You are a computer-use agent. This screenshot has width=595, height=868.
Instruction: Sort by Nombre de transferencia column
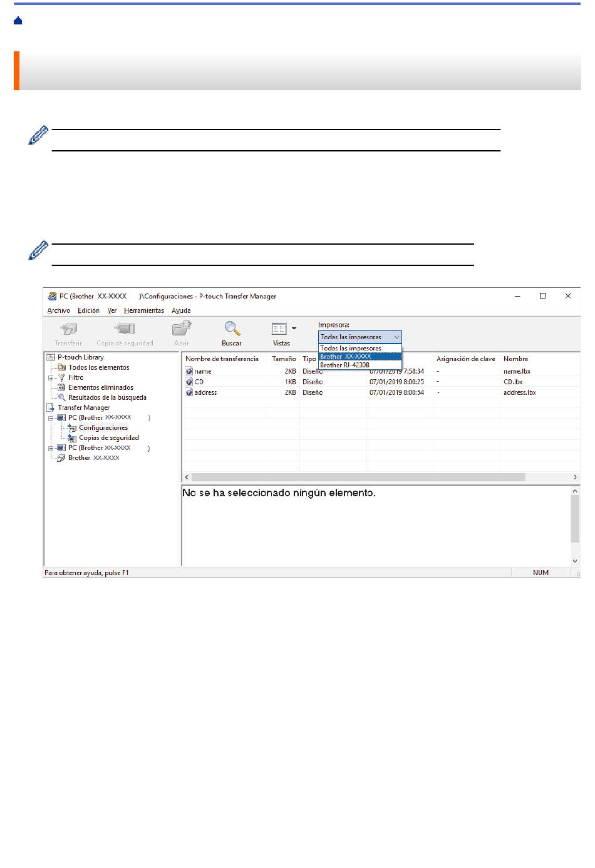(224, 359)
